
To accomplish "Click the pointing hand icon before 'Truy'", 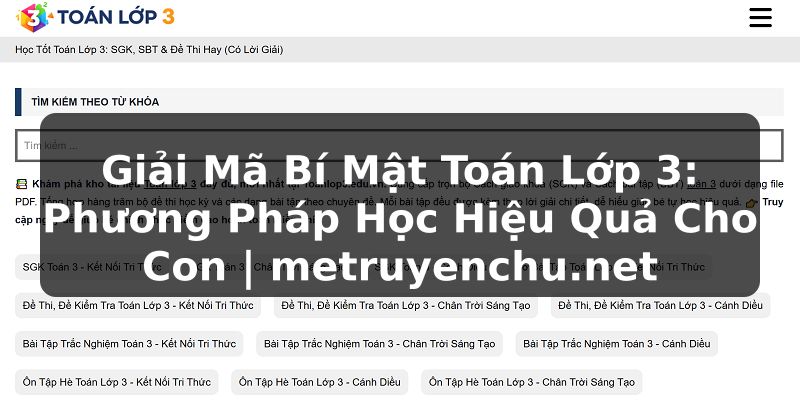I will (751, 203).
